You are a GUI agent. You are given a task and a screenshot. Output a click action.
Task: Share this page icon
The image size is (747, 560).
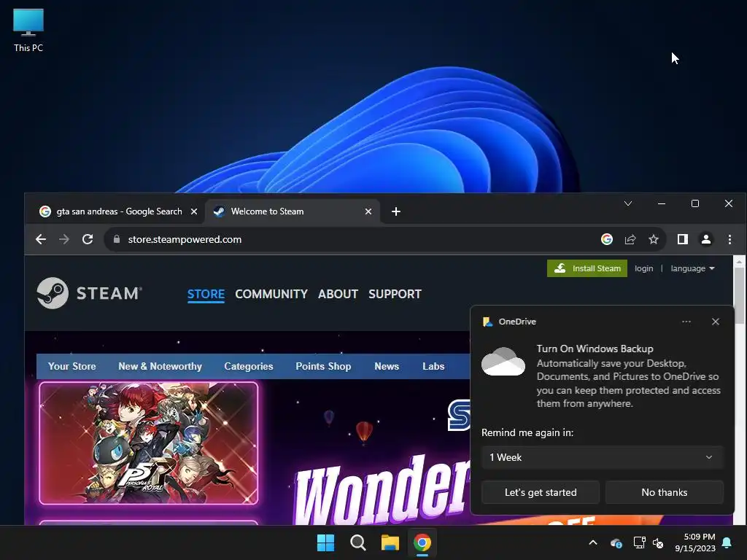630,239
